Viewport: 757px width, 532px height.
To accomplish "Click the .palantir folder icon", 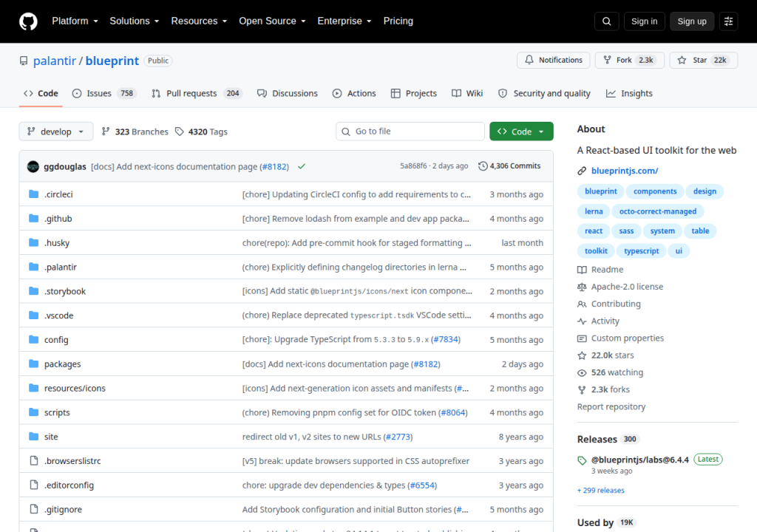I will [33, 267].
